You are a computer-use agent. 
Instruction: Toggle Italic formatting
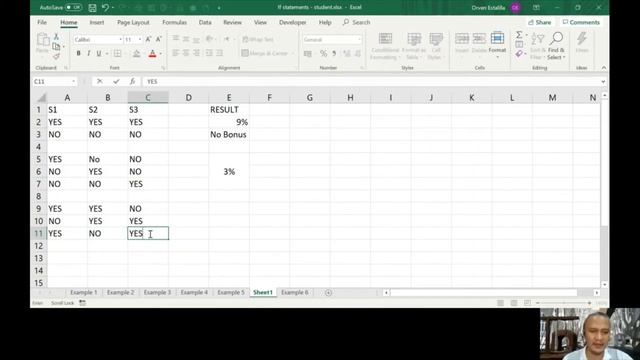pos(89,53)
